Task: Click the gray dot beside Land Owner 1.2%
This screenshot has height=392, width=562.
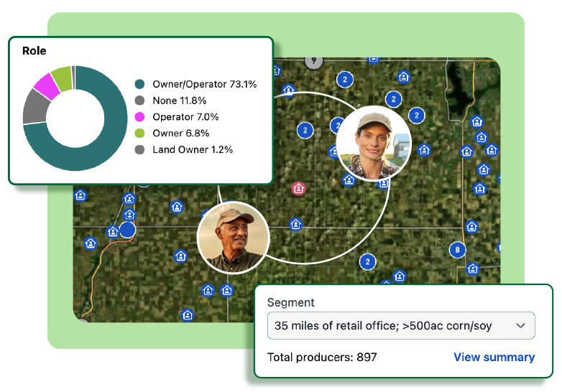Action: (139, 149)
